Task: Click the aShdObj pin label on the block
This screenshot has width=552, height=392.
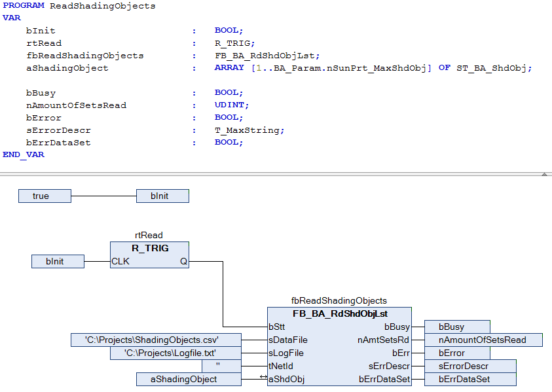Action: click(287, 380)
